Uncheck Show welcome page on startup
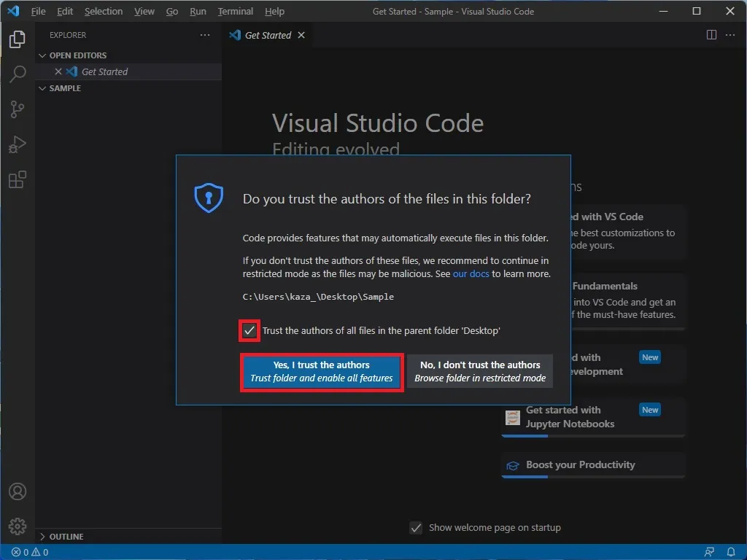Screen dimensions: 747x560 (x=416, y=528)
